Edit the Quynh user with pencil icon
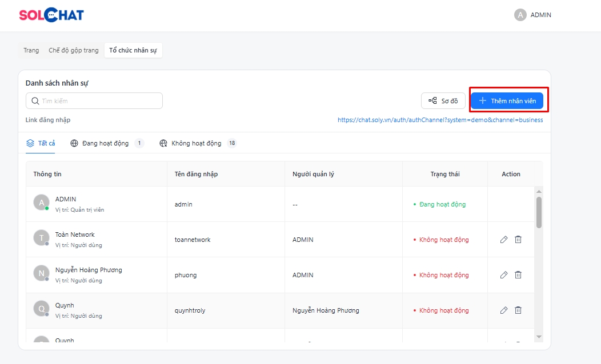 coord(504,310)
